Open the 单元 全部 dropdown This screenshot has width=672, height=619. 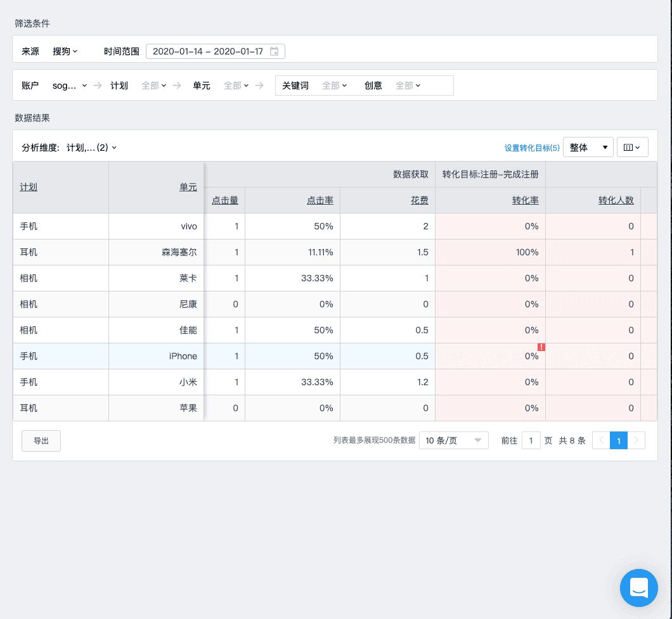tap(236, 86)
